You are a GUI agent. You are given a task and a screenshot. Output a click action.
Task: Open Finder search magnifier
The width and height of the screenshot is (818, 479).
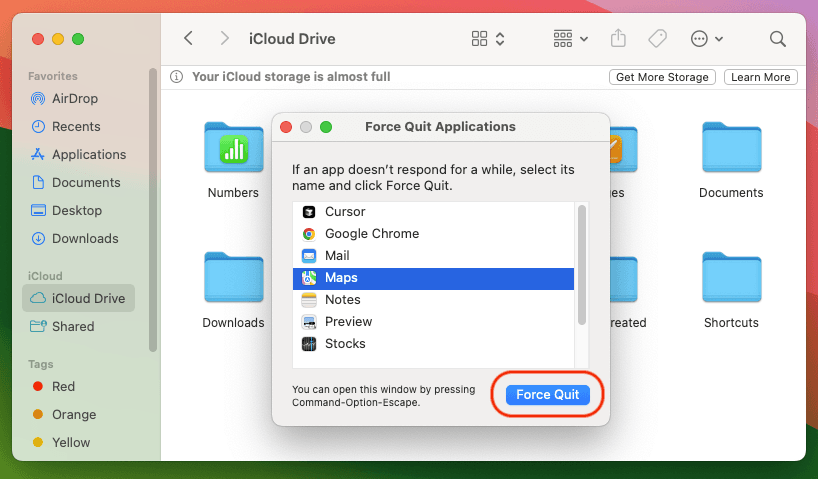[777, 39]
